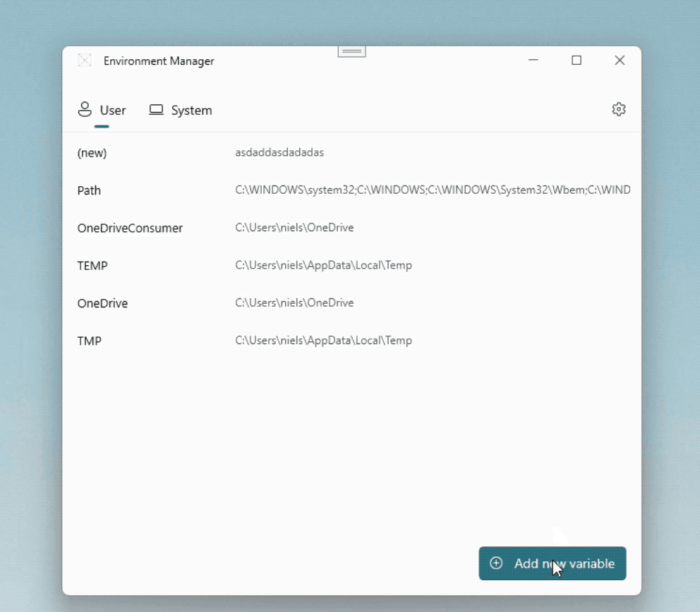Viewport: 700px width, 612px height.
Task: Switch to the System tab
Action: pyautogui.click(x=181, y=110)
